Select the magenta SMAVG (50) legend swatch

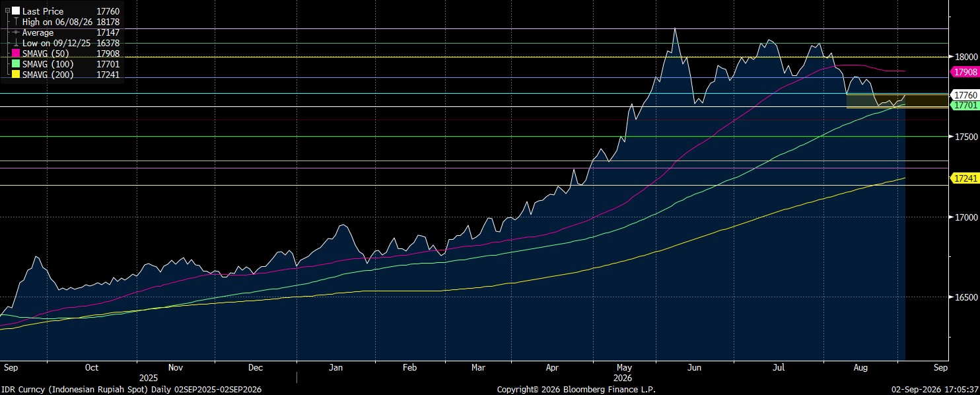coord(16,54)
